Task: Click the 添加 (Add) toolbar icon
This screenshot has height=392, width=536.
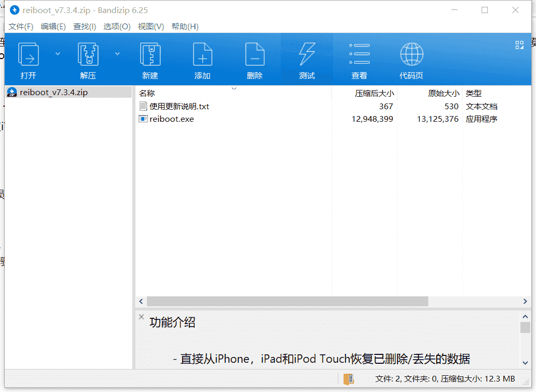Action: [202, 55]
